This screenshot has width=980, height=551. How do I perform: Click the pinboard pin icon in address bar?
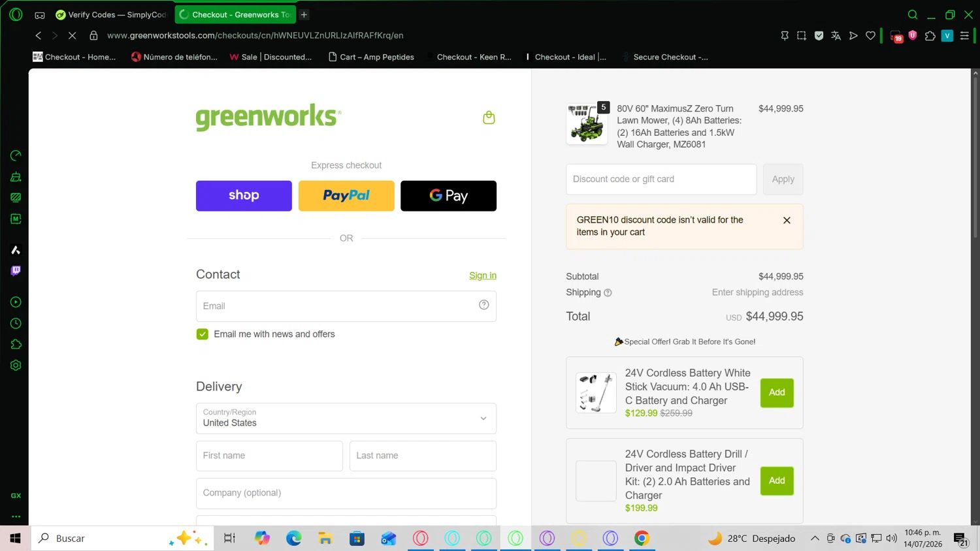tap(785, 36)
